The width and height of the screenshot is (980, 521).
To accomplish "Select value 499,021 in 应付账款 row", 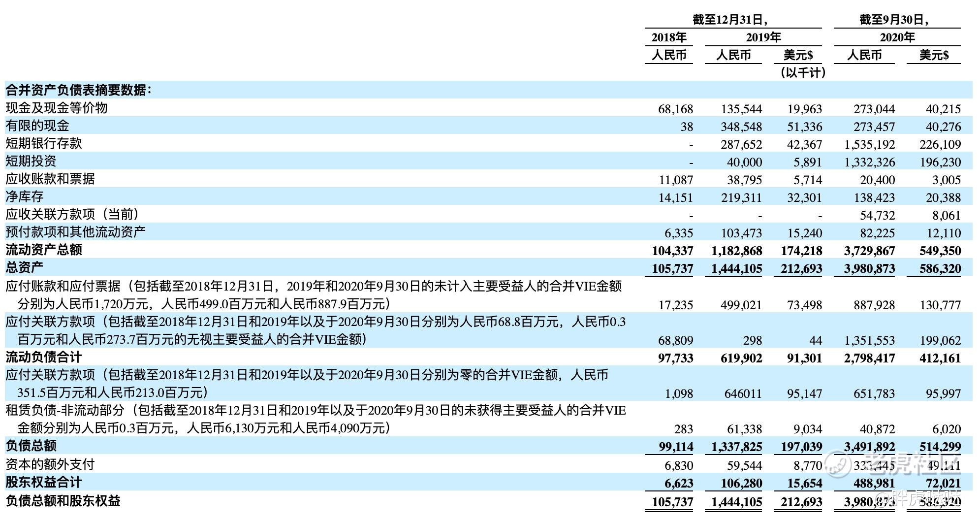I will [x=741, y=305].
